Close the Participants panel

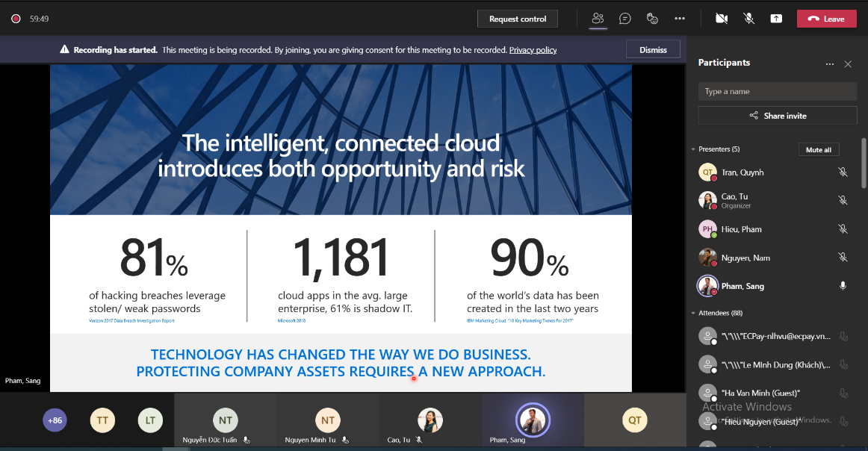(x=848, y=64)
